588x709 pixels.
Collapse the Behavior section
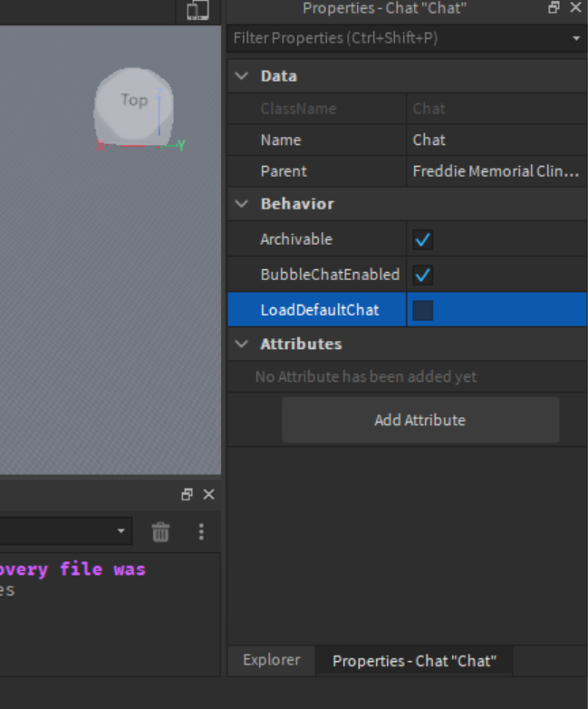pyautogui.click(x=242, y=203)
